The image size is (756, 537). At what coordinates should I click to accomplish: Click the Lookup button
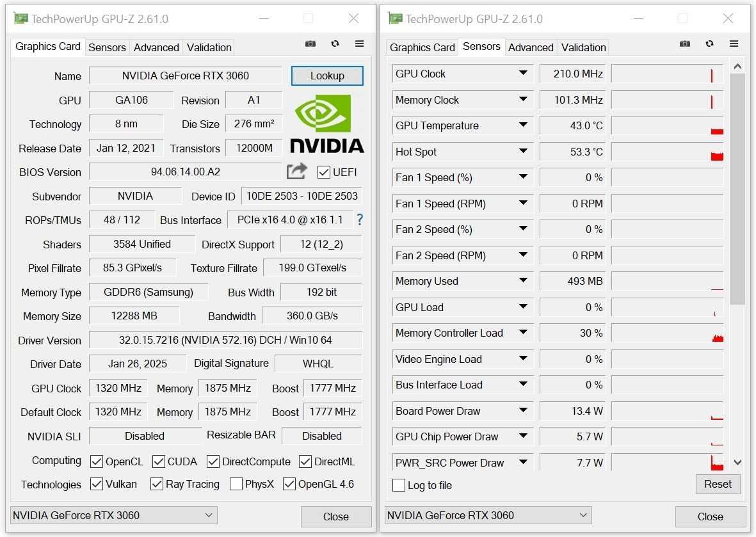point(327,76)
